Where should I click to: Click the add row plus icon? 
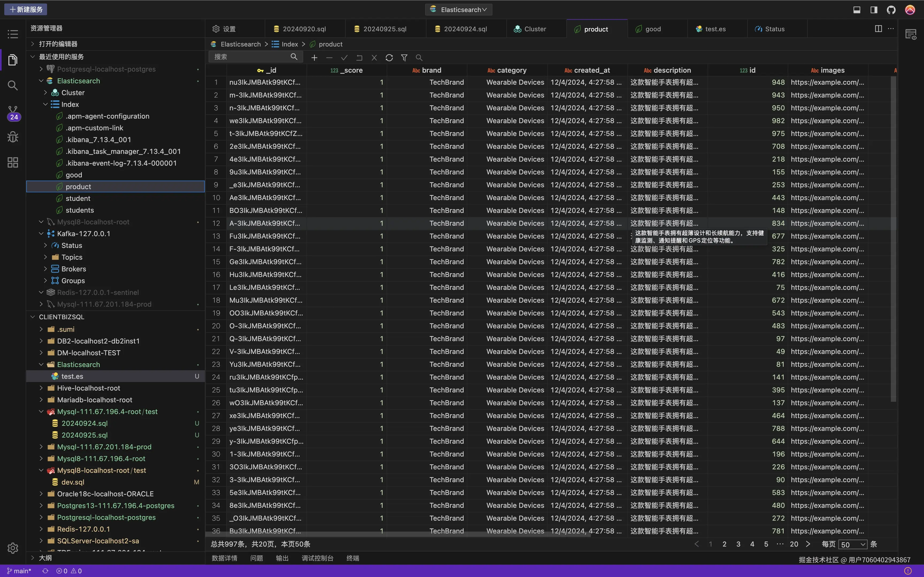pyautogui.click(x=314, y=58)
